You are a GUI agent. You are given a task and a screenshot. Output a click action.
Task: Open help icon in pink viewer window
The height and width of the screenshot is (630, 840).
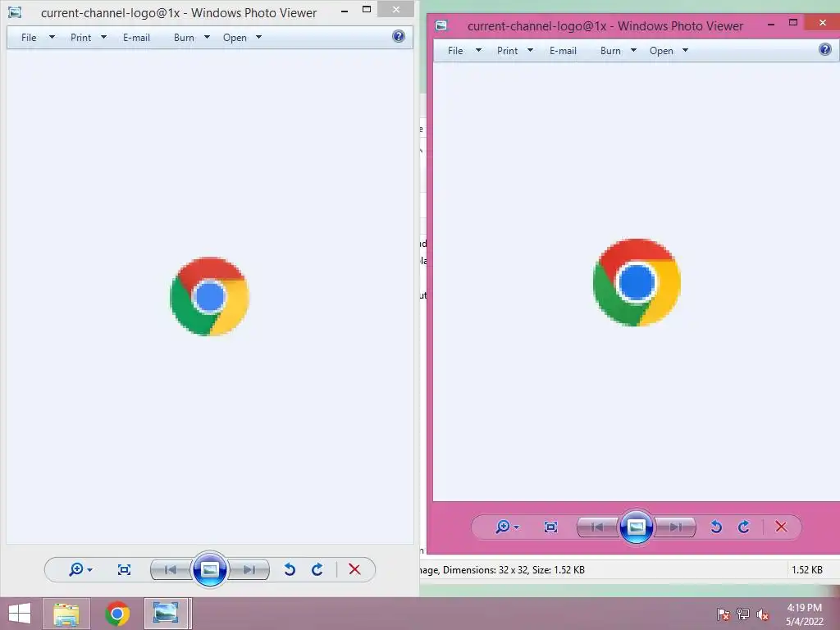(825, 50)
